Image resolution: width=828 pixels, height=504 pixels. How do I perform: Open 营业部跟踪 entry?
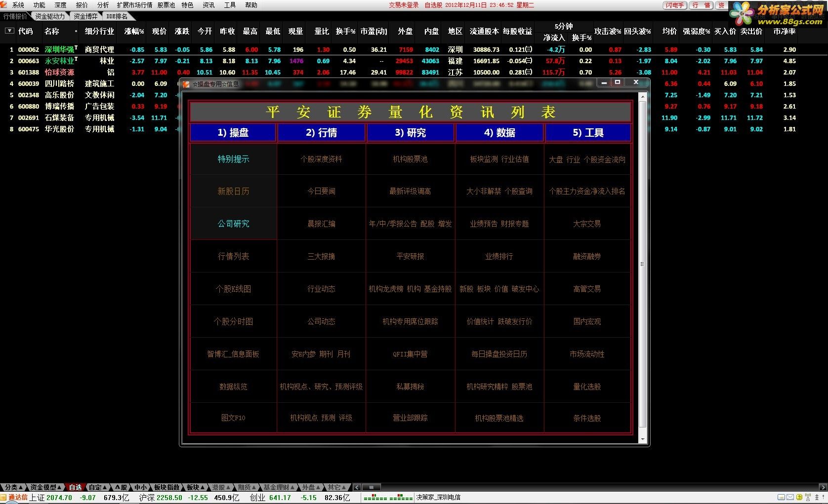[410, 418]
